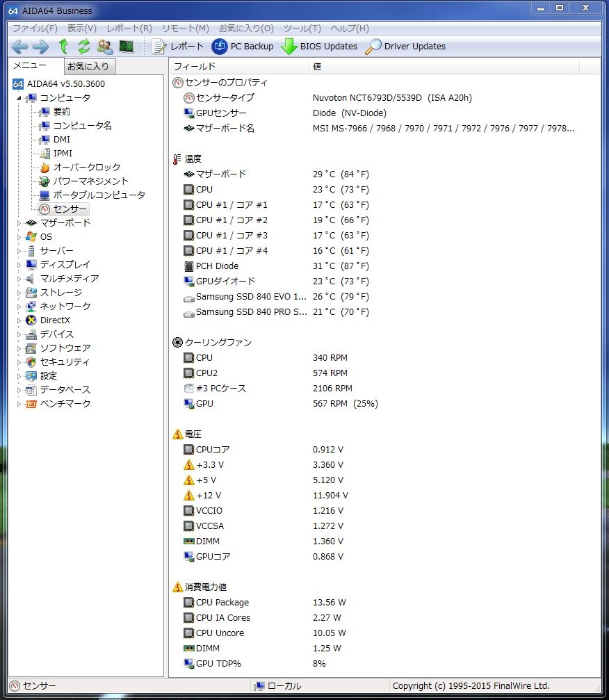The height and width of the screenshot is (700, 609).
Task: Open the remote users toolbar icon
Action: 106,47
